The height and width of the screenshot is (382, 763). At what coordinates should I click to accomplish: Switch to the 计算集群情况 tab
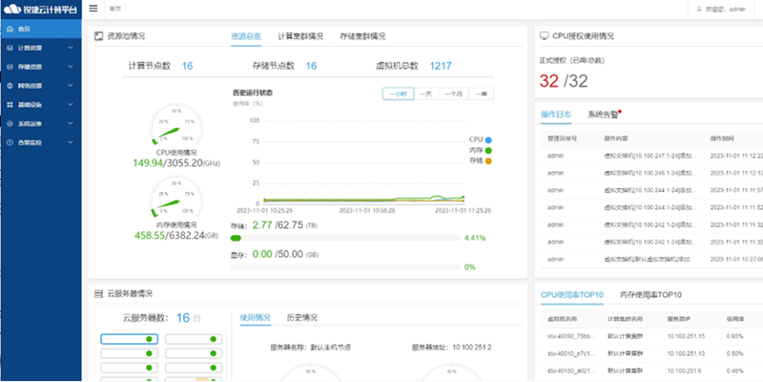[300, 36]
